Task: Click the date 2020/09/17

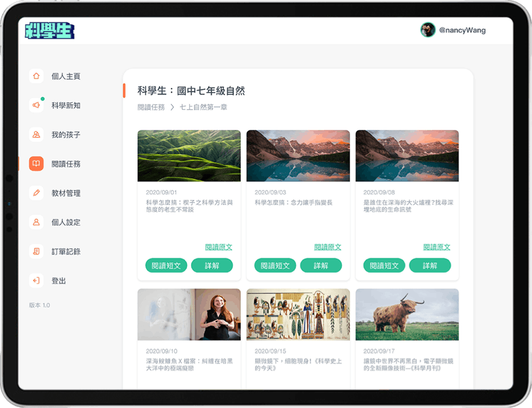Action: click(x=379, y=351)
